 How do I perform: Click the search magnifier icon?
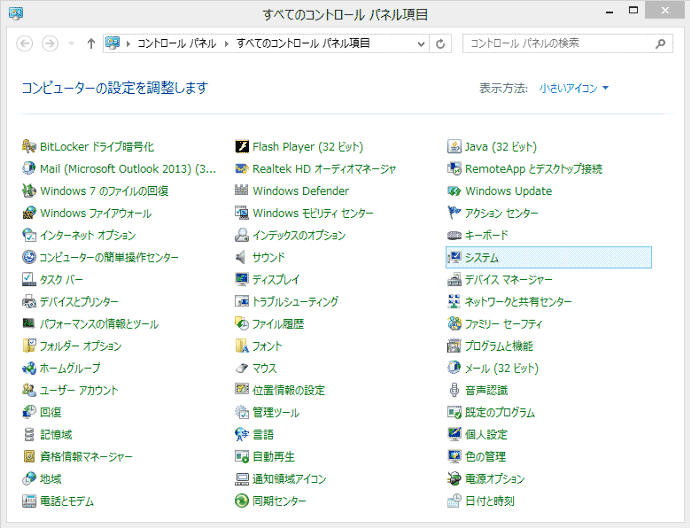pos(660,44)
